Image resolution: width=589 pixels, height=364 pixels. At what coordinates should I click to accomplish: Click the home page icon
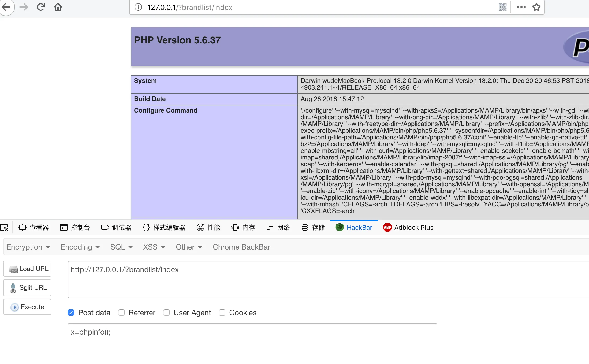[x=58, y=7]
